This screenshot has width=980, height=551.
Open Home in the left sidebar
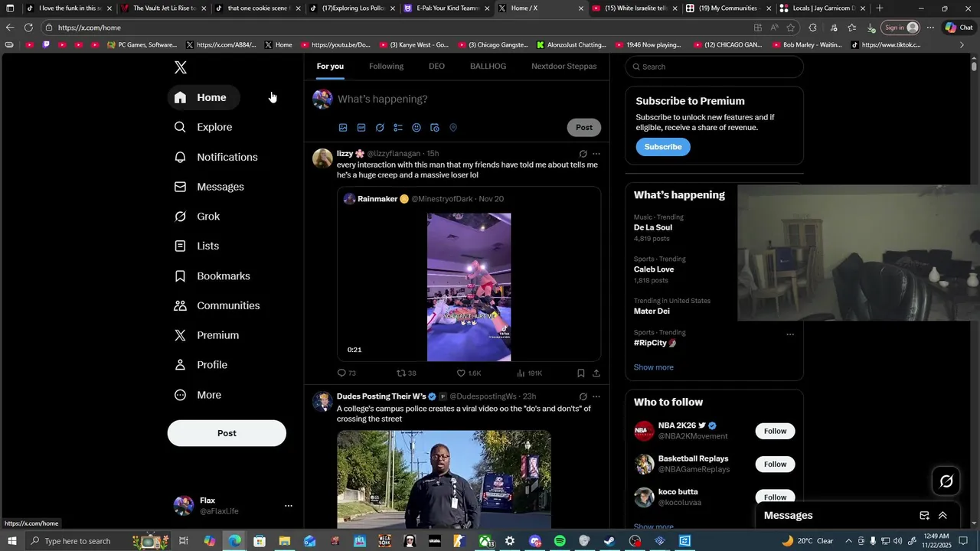203,97
